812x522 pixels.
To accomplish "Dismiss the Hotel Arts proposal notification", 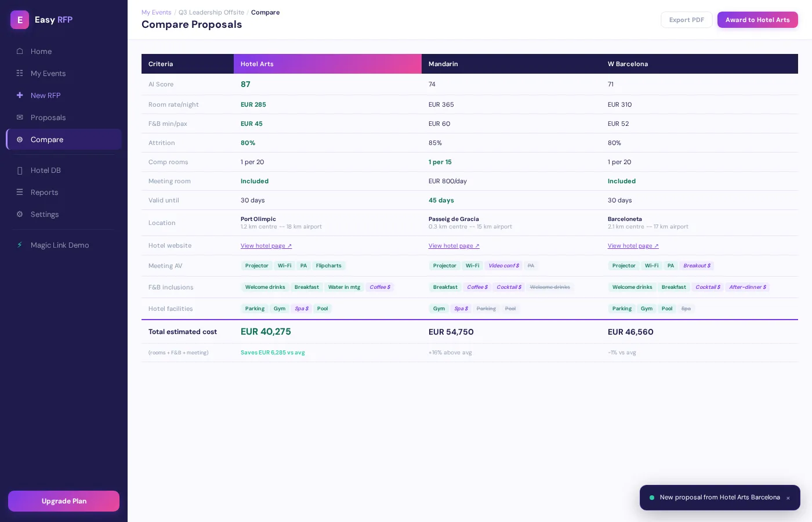I will [788, 498].
